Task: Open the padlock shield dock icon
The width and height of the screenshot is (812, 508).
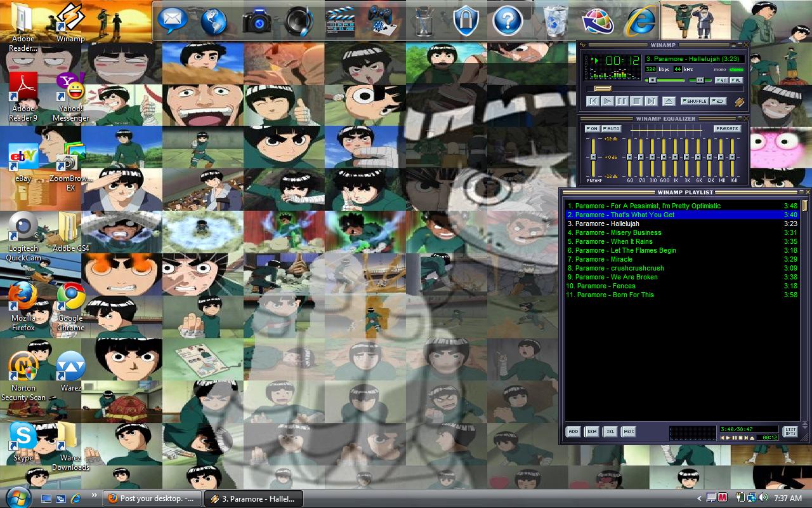Action: pos(465,21)
